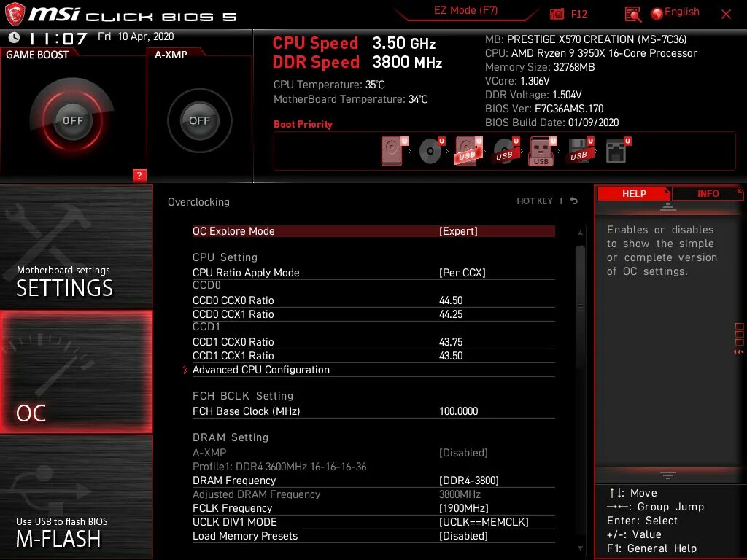Click the A-XMP Disabled setting value
Screen dimensions: 747x560
[x=463, y=453]
